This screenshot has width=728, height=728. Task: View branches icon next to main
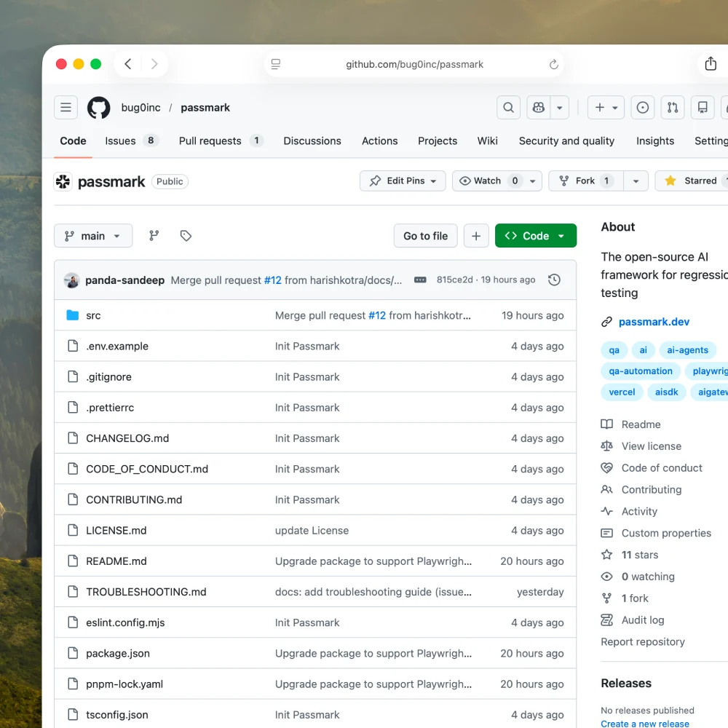tap(154, 236)
